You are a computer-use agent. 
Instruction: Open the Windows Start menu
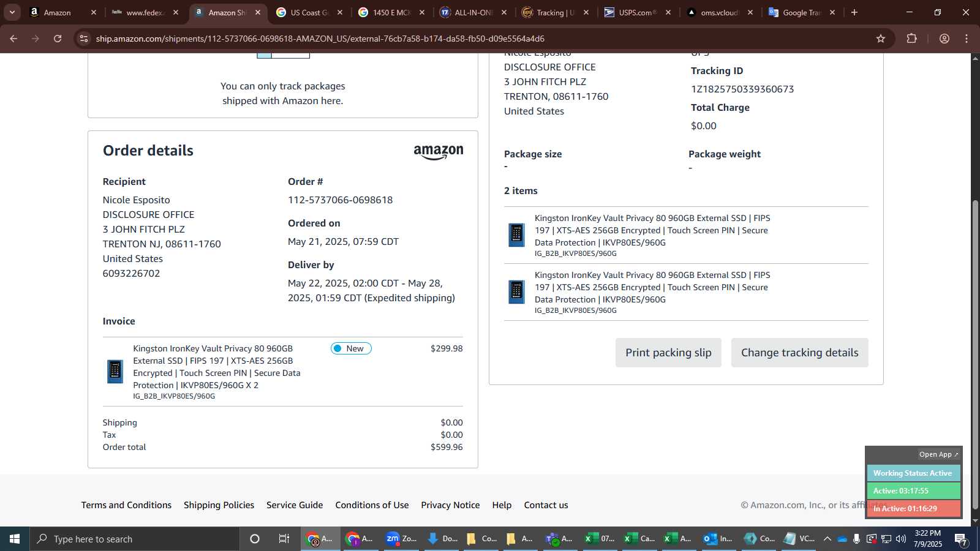(x=15, y=539)
